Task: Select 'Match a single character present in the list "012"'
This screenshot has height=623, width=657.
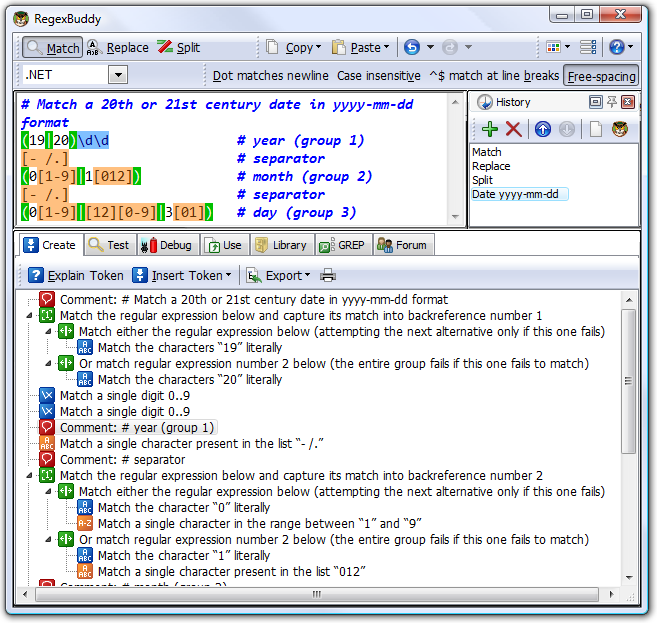Action: coord(232,571)
